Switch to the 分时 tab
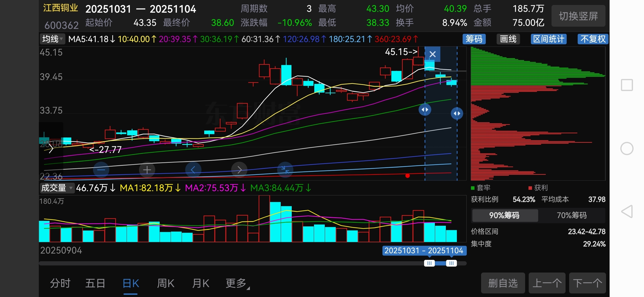The image size is (644, 297). click(x=60, y=283)
